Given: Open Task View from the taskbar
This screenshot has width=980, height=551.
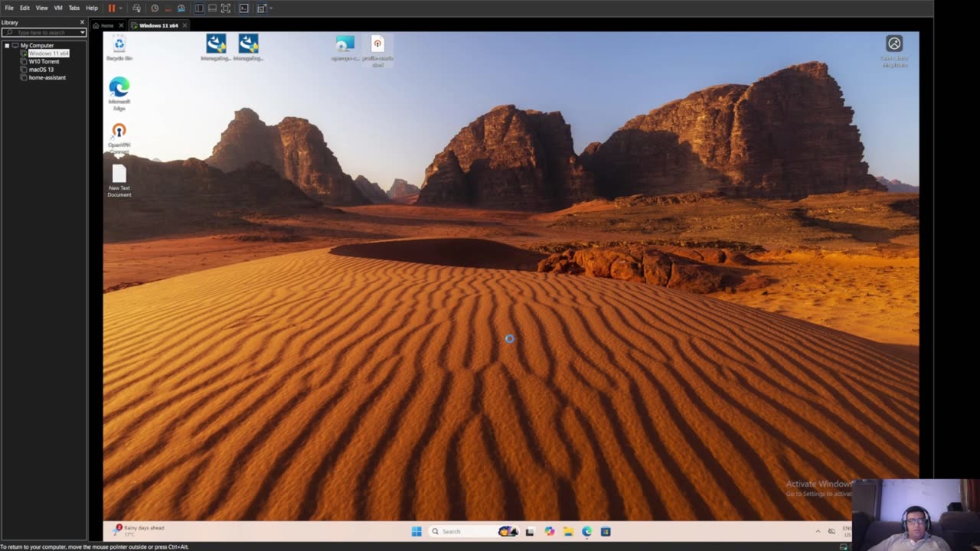Looking at the screenshot, I should click(x=530, y=531).
